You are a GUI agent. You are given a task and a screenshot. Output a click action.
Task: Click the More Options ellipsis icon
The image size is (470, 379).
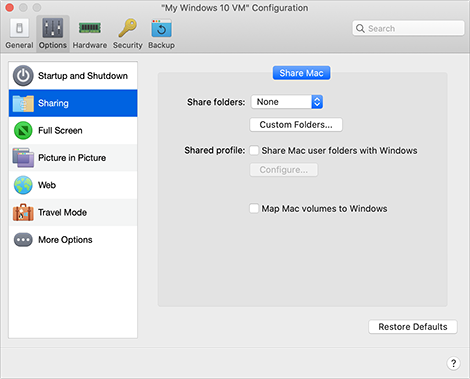coord(23,240)
